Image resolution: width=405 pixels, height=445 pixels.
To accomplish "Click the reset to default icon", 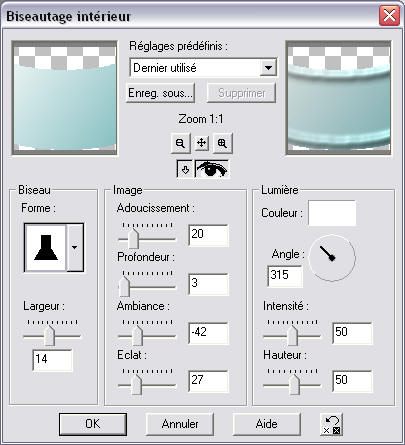I will click(x=332, y=424).
